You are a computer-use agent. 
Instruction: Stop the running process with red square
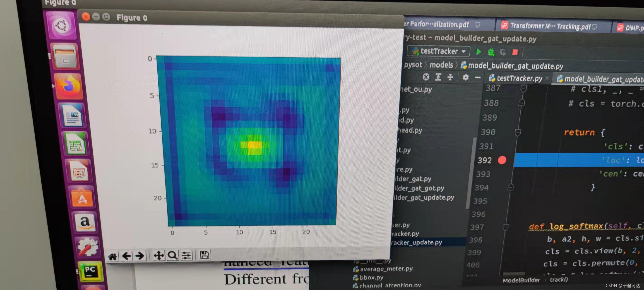(x=515, y=52)
